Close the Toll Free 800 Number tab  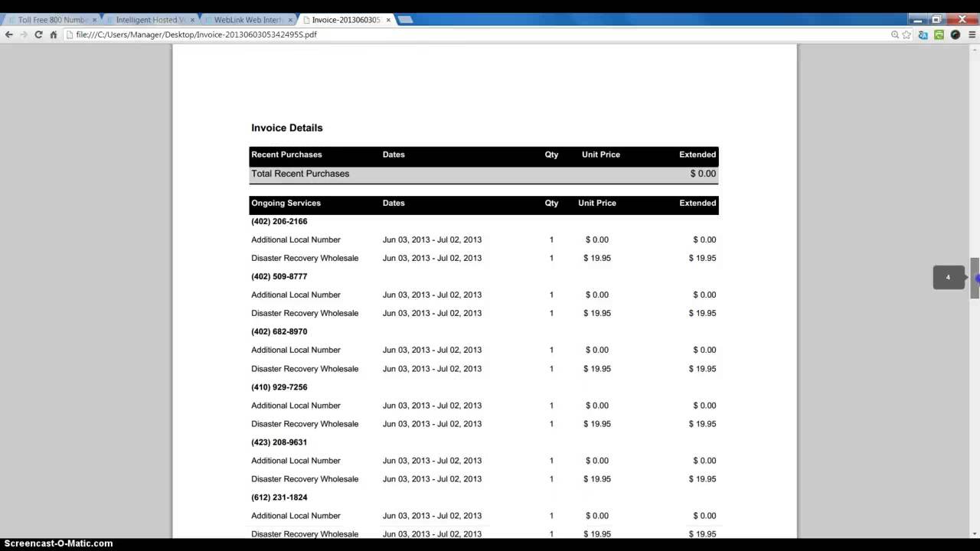pos(94,20)
